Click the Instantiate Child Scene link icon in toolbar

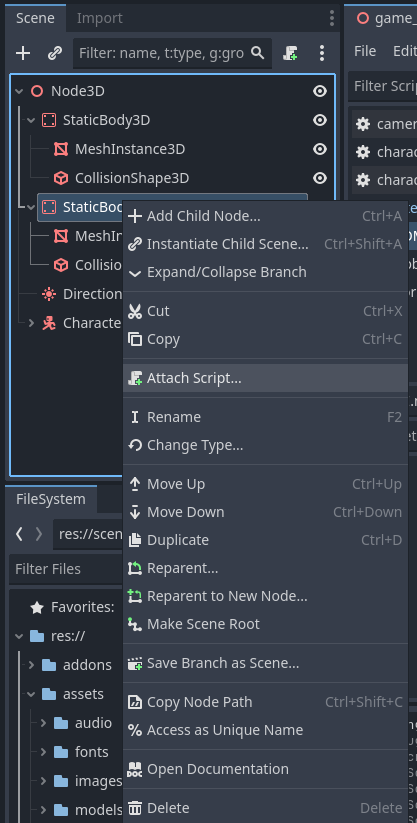click(55, 53)
